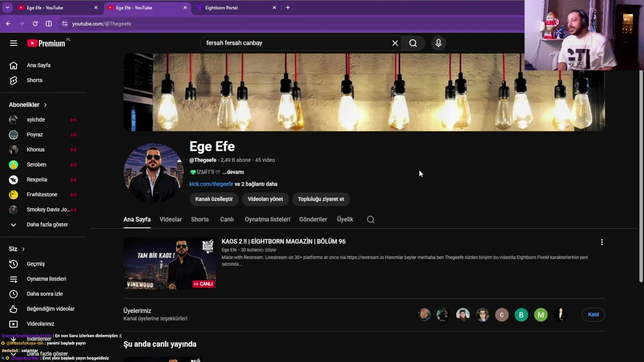
Task: Close the first Ege Efe - YouTube tab
Action: [96, 8]
